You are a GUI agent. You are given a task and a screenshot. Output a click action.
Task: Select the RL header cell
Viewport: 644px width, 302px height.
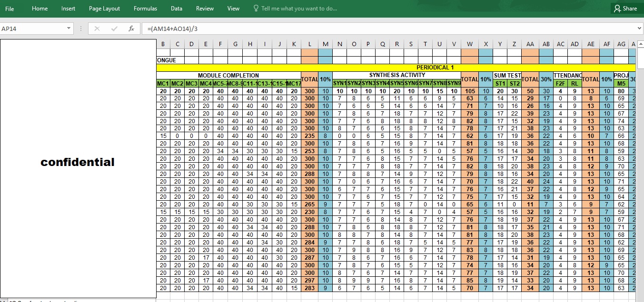[575, 83]
